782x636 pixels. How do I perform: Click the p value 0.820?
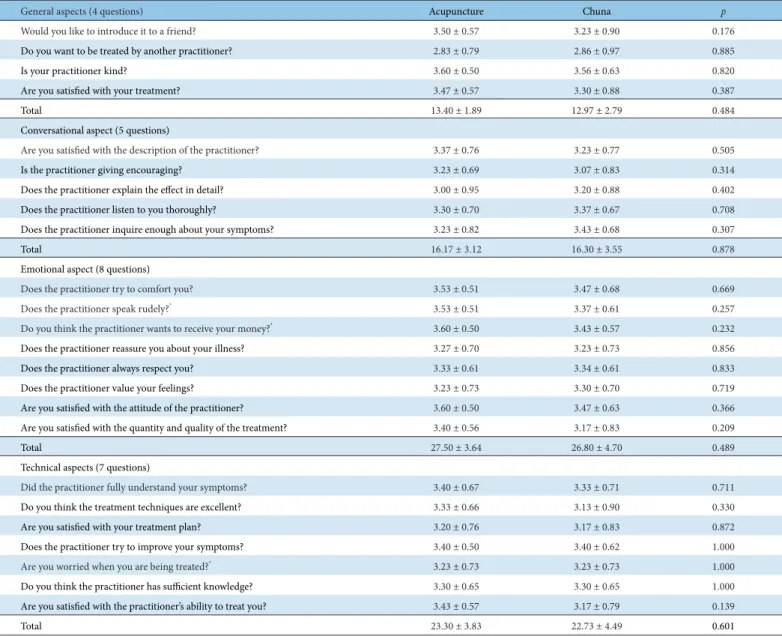point(723,71)
